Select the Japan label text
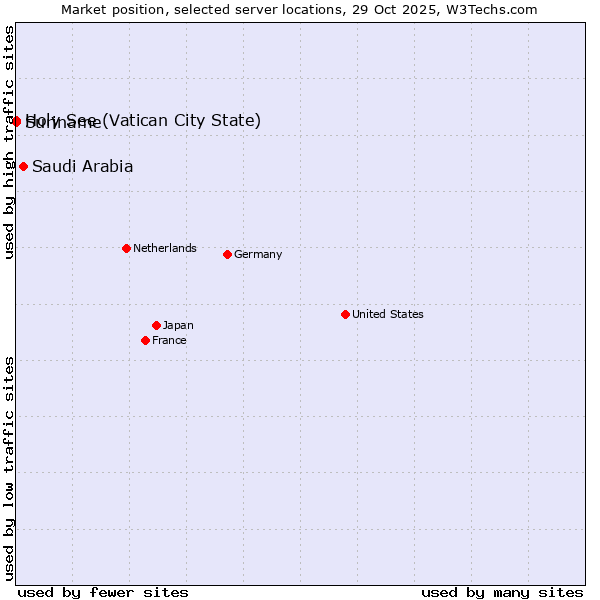 178,325
